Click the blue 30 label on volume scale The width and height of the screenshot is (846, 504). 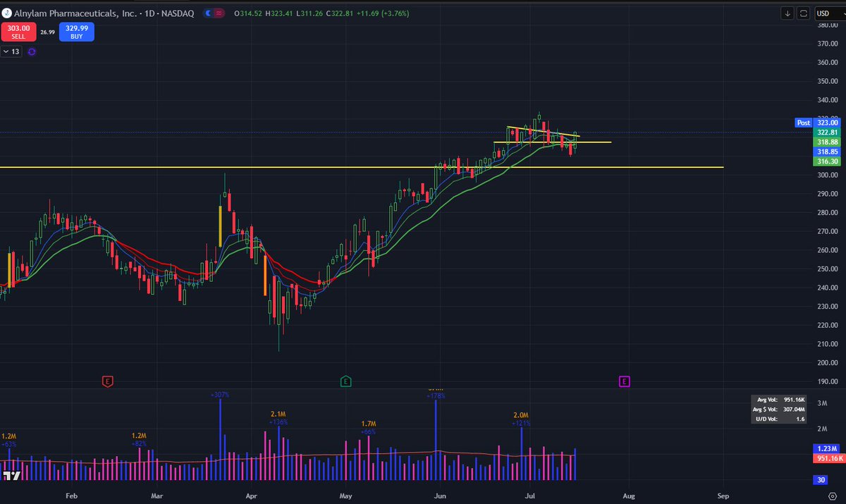[x=822, y=480]
